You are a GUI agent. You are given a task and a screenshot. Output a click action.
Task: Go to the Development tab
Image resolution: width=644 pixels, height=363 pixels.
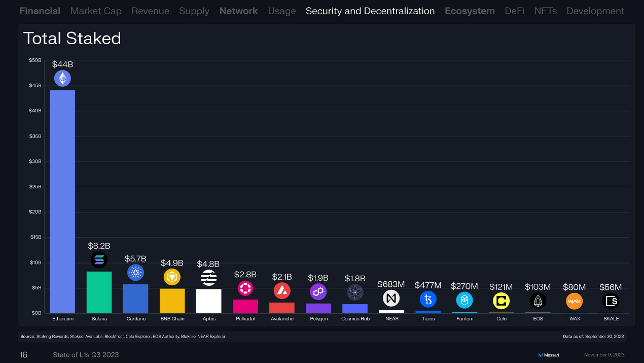(x=595, y=11)
